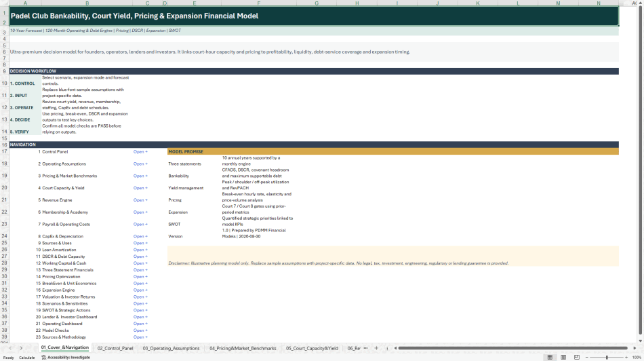Open link for Control Panel

[x=140, y=152]
